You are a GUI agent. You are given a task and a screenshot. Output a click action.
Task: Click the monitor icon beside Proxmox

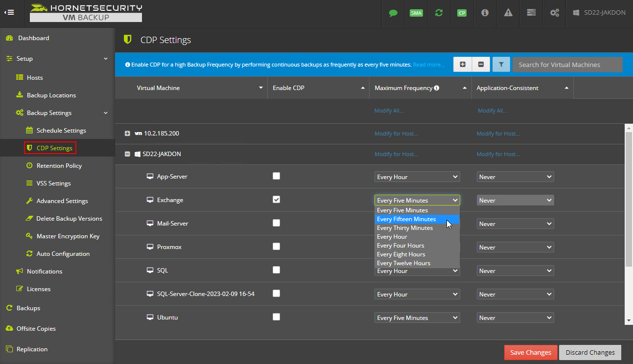[x=150, y=247]
